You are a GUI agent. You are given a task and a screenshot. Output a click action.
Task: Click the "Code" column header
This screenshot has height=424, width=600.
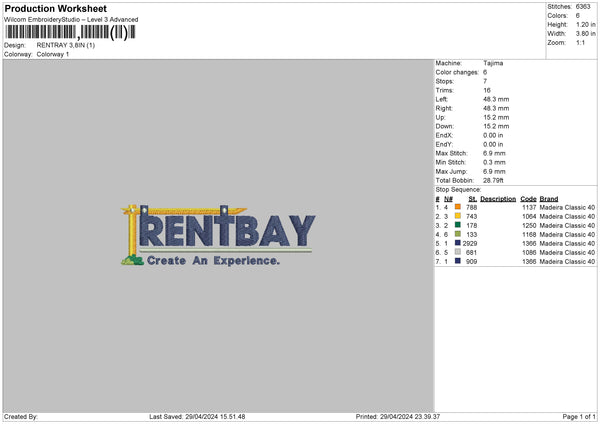pos(528,199)
